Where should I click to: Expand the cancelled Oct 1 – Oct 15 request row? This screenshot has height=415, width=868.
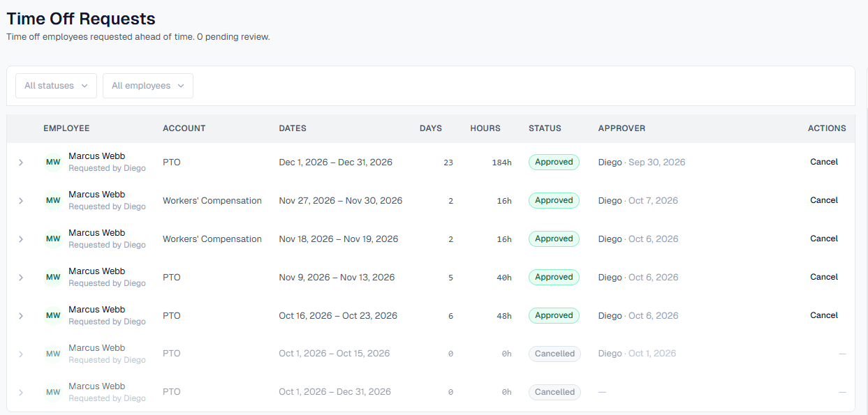[x=21, y=354]
